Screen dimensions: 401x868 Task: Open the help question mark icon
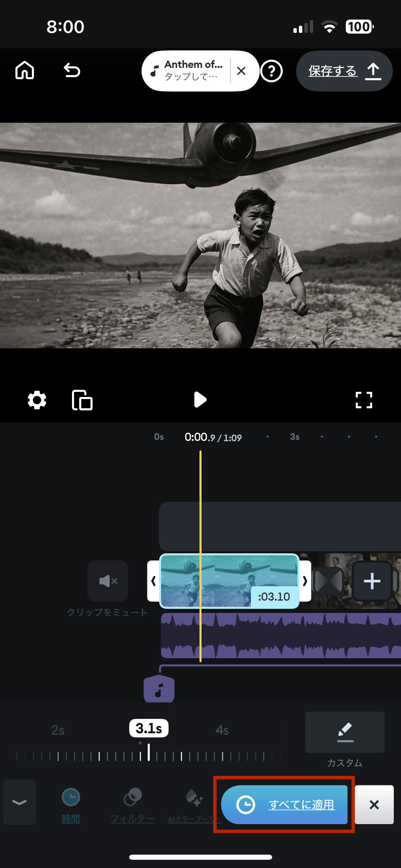tap(271, 71)
